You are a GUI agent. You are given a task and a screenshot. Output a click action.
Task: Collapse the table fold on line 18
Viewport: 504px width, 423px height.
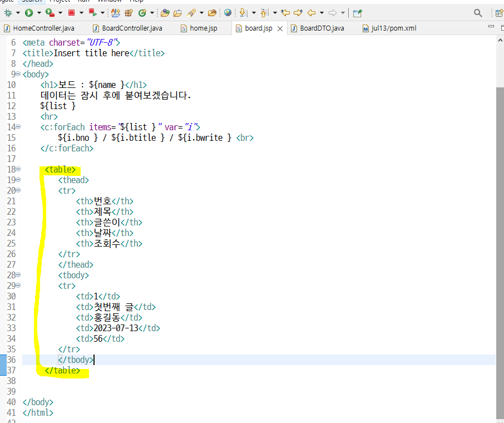tap(18, 169)
